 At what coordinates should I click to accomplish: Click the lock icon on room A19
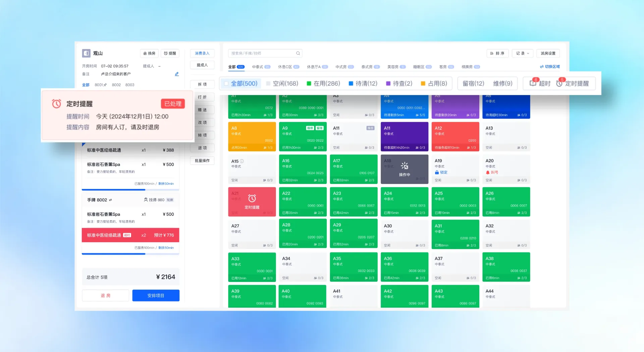(x=437, y=172)
